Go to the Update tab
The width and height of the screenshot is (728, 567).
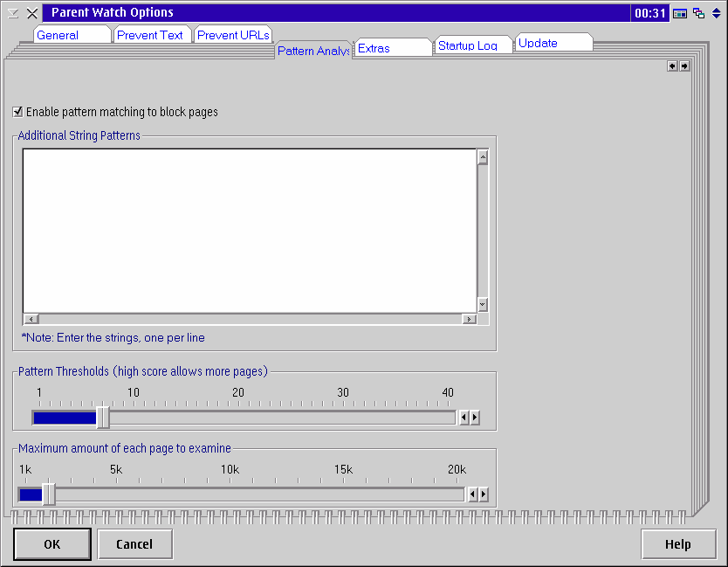538,43
